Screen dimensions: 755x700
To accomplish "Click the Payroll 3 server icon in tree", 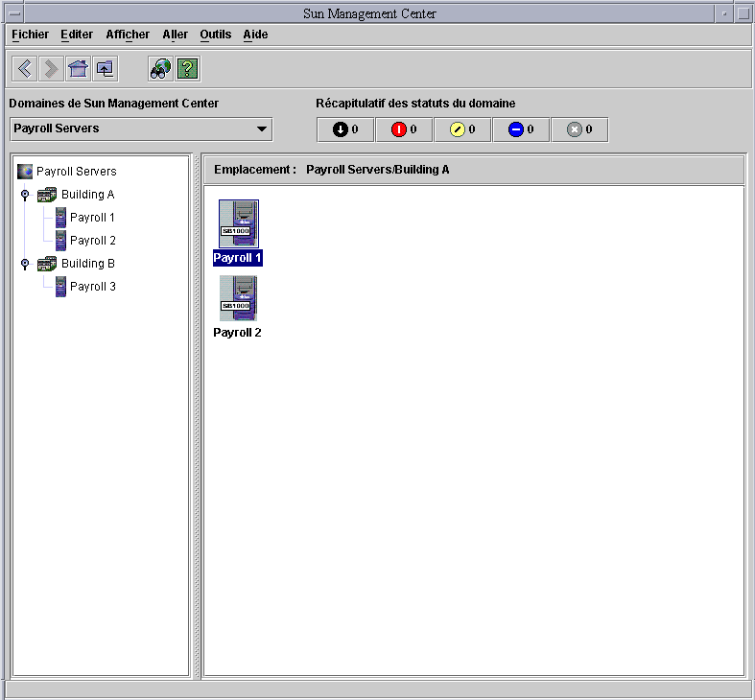I will [60, 287].
